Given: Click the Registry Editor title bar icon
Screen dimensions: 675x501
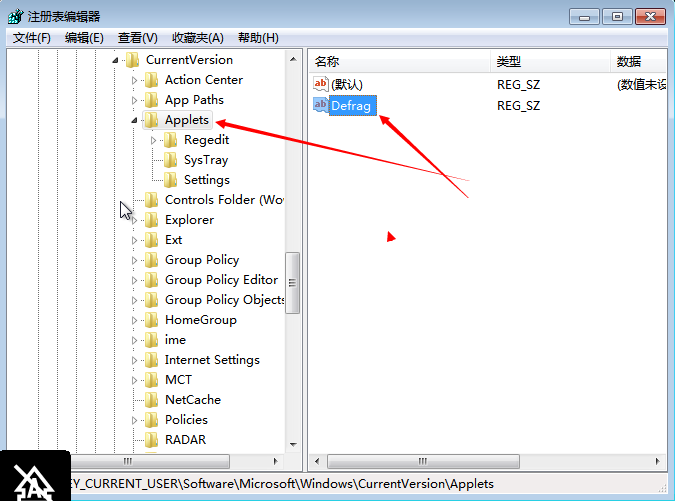Looking at the screenshot, I should (16, 17).
